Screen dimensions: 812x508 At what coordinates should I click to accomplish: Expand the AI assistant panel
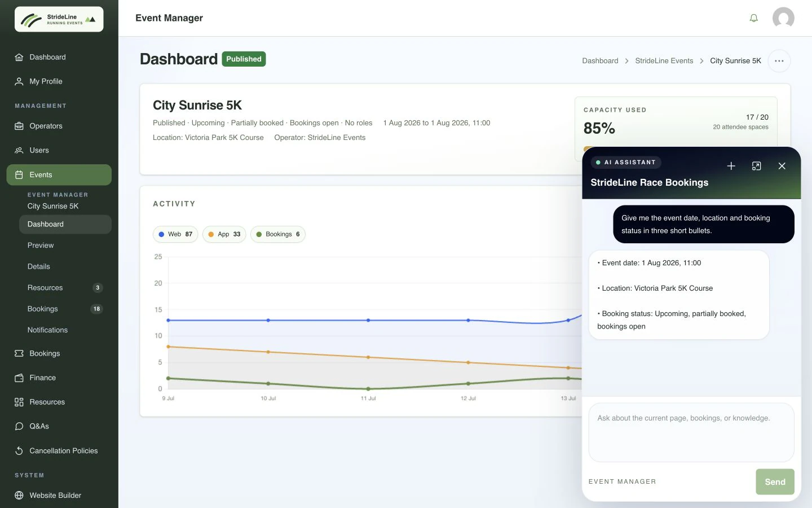click(757, 166)
